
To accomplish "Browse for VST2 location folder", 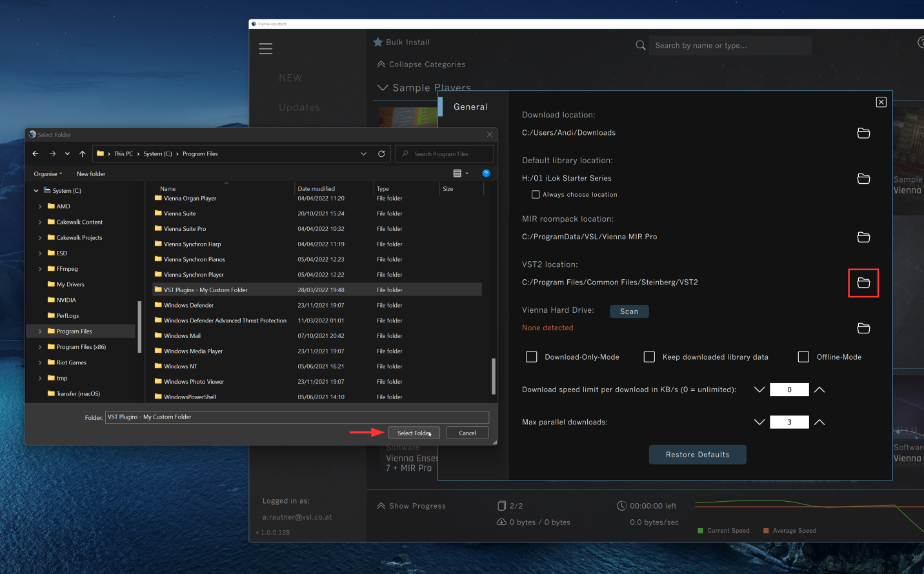I will click(863, 283).
